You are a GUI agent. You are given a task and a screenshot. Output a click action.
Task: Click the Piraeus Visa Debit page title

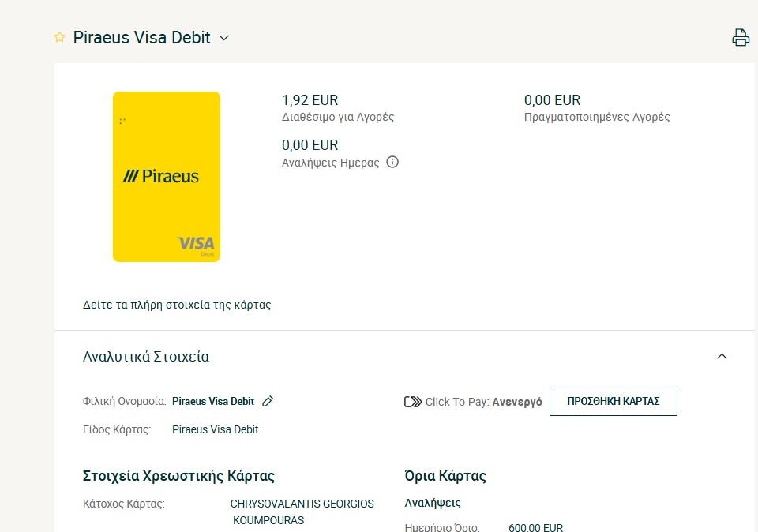coord(141,38)
